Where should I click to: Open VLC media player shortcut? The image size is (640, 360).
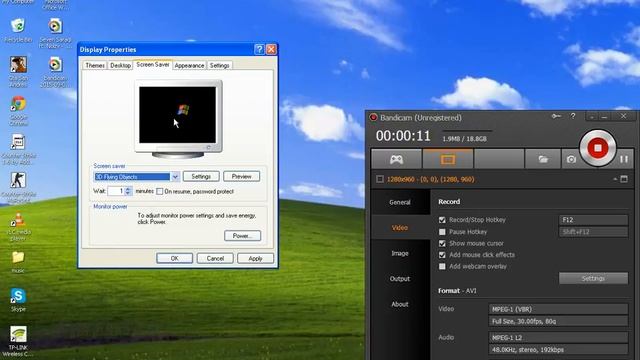tap(18, 226)
